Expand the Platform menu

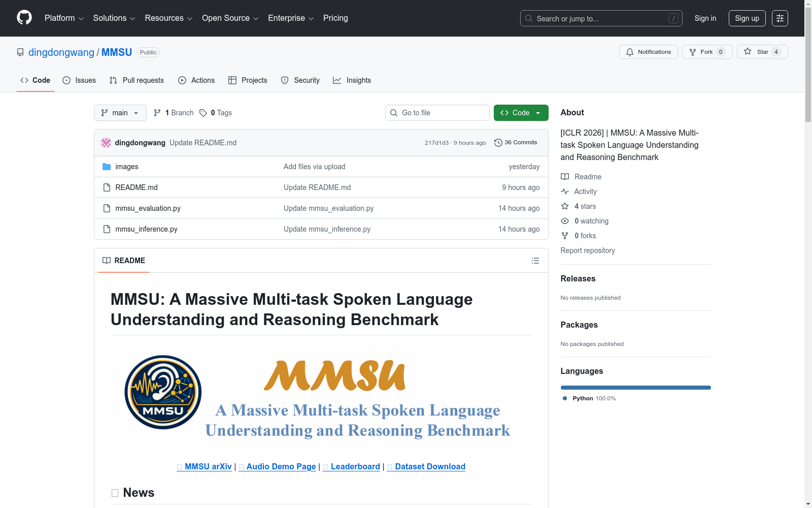click(x=64, y=18)
